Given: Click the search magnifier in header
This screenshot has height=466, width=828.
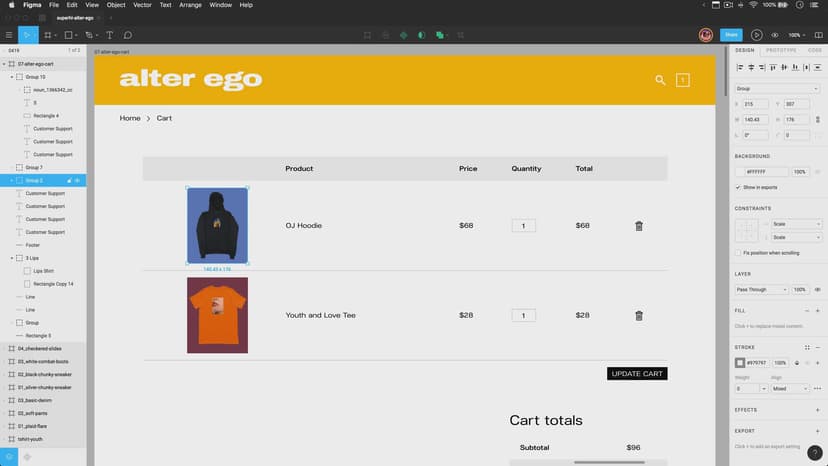Looking at the screenshot, I should point(660,80).
